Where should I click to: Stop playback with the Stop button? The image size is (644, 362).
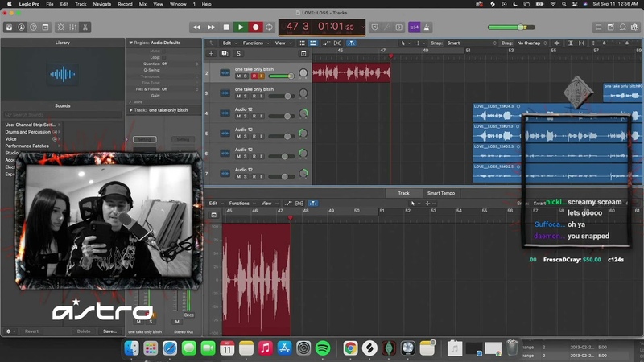(226, 27)
